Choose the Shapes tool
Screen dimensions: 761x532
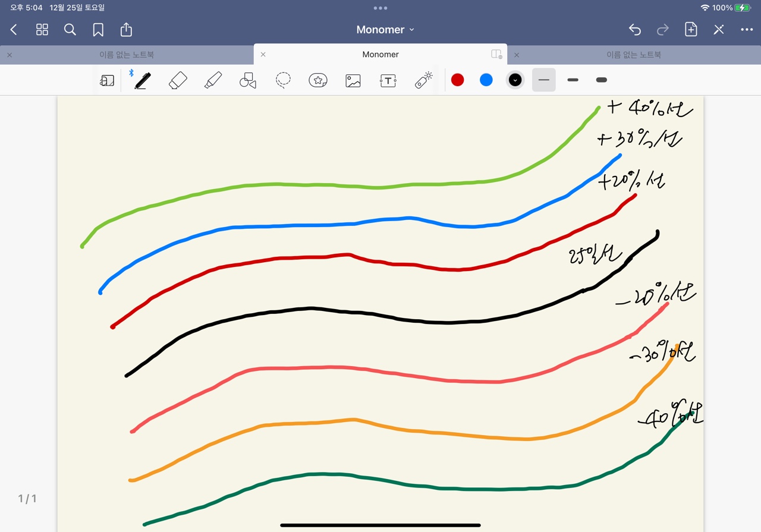248,80
